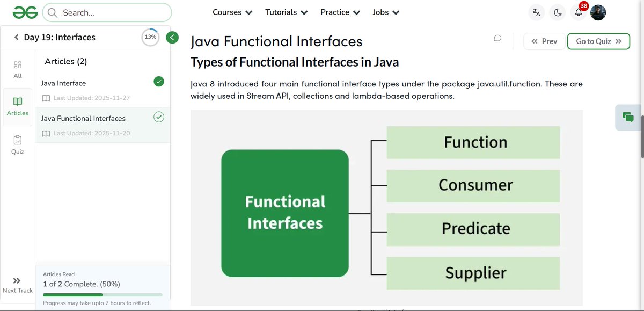
Task: Go back using the Day 19: Interfaces header arrow
Action: pos(16,37)
